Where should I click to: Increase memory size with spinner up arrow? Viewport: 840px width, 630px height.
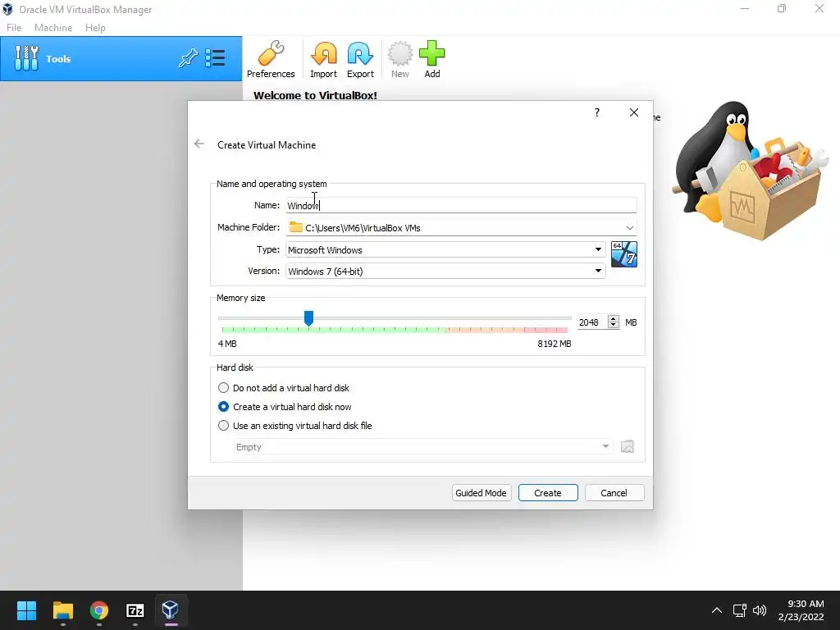[614, 318]
